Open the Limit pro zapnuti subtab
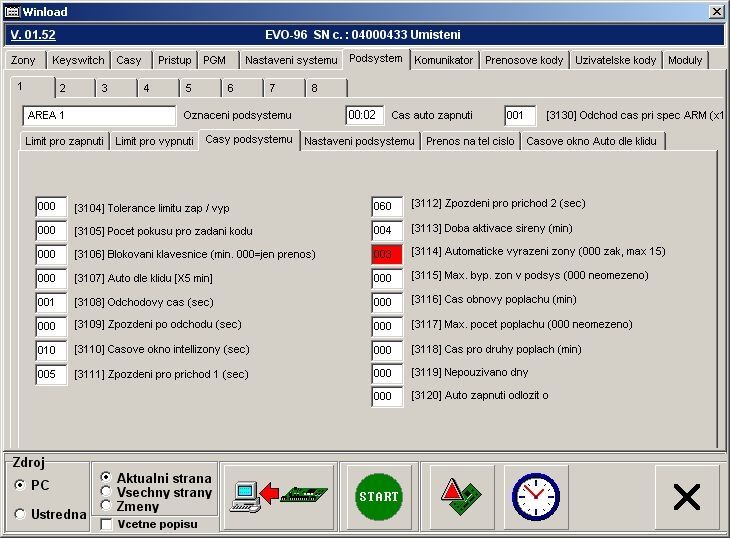 coord(64,141)
